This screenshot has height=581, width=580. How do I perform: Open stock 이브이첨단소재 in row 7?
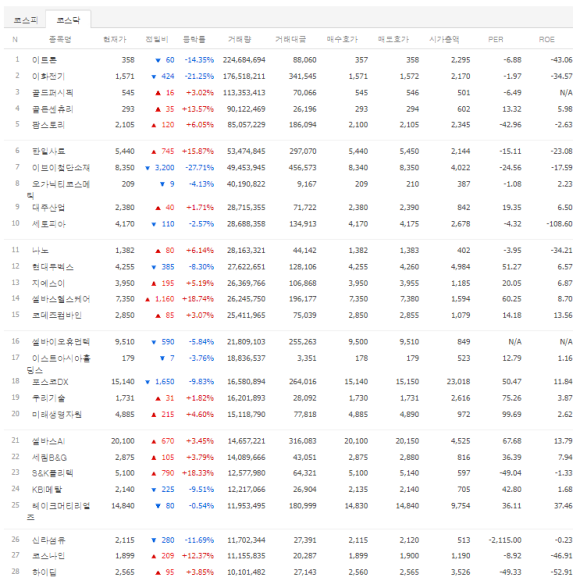[61, 167]
